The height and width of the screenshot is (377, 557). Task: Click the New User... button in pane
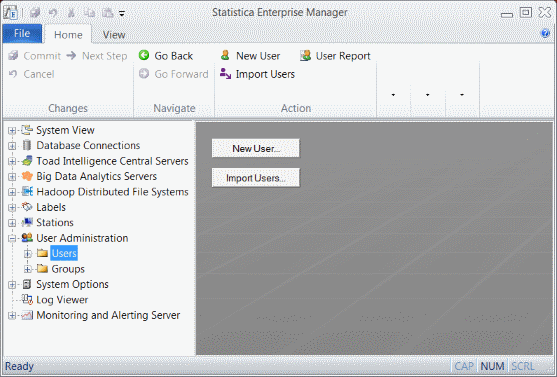coord(256,148)
